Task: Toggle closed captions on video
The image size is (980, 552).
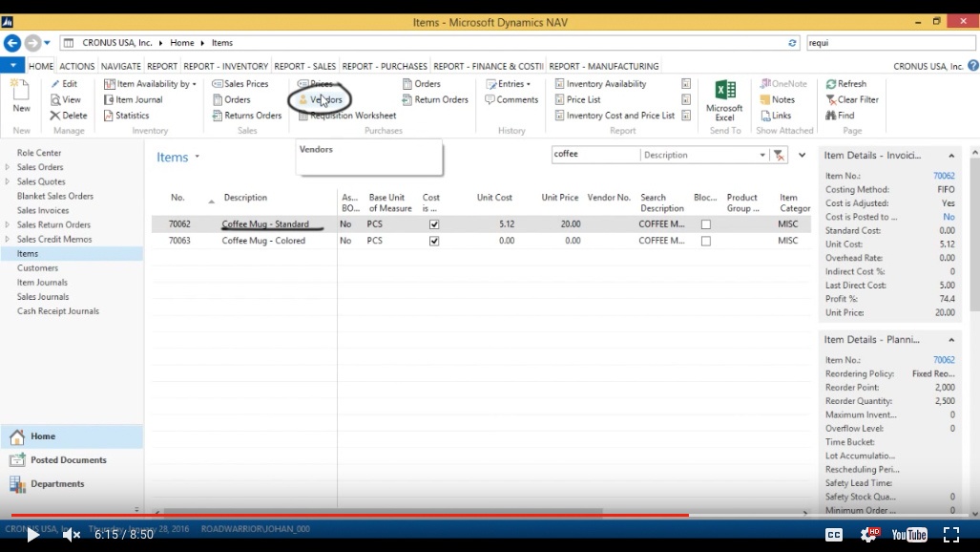Action: click(834, 535)
